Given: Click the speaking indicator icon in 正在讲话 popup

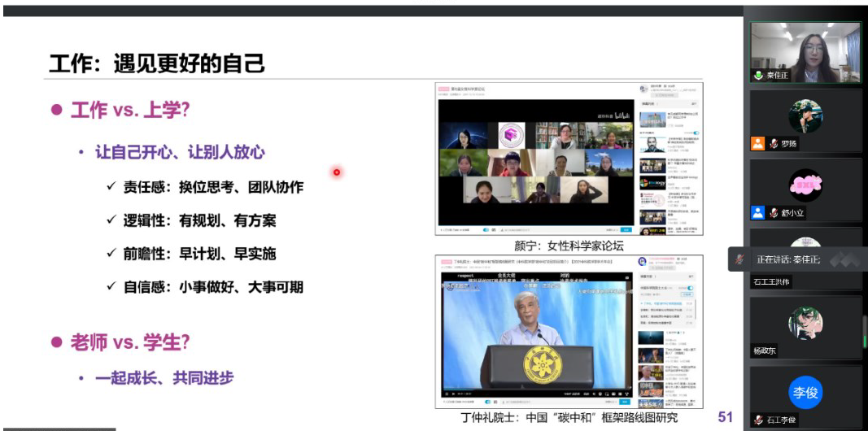Looking at the screenshot, I should 739,259.
